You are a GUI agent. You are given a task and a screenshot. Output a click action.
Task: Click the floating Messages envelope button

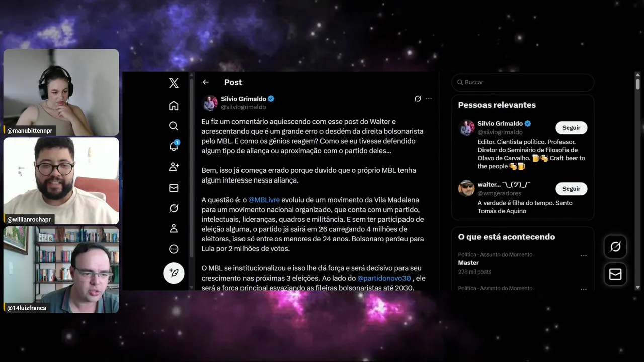pyautogui.click(x=615, y=274)
